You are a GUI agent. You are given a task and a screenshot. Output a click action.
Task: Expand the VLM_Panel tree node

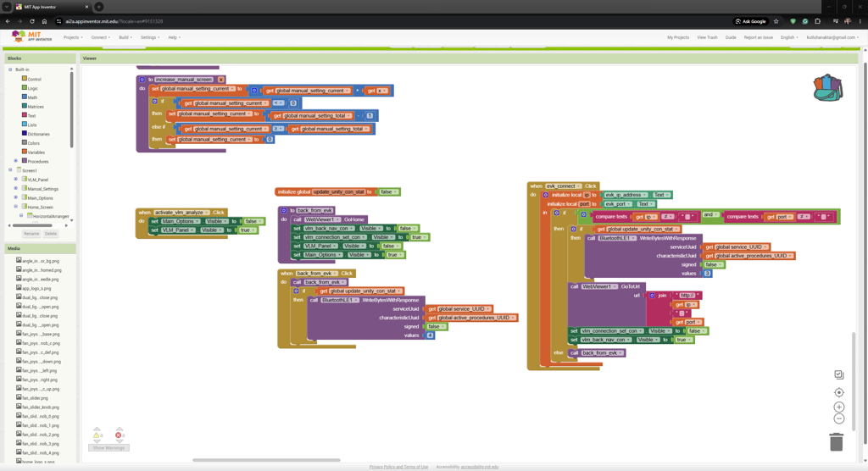click(x=16, y=180)
